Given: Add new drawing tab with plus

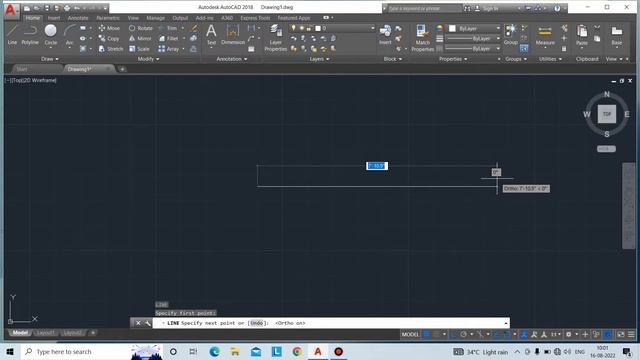Looking at the screenshot, I should [122, 69].
